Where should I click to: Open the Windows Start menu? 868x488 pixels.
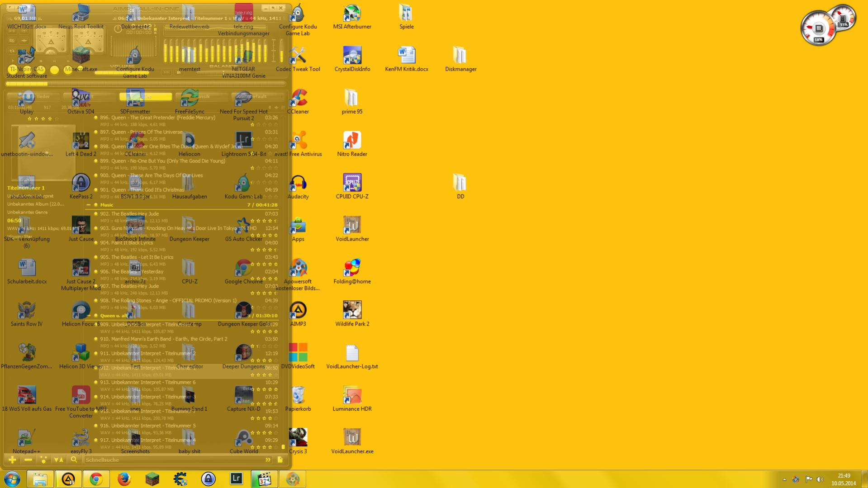point(12,479)
